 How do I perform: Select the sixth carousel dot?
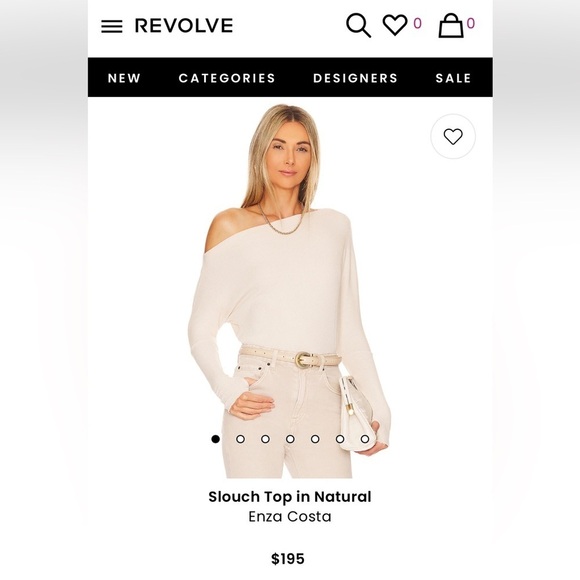click(x=340, y=439)
